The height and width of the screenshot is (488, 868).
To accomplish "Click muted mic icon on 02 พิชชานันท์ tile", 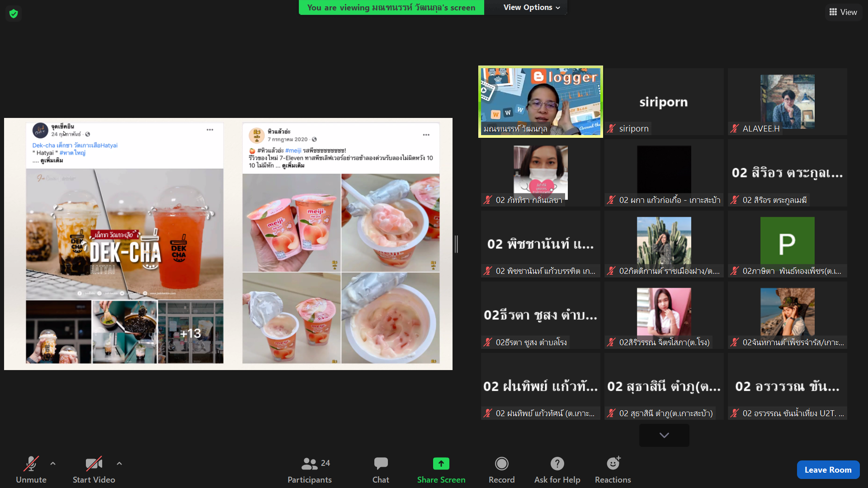I will (x=488, y=271).
